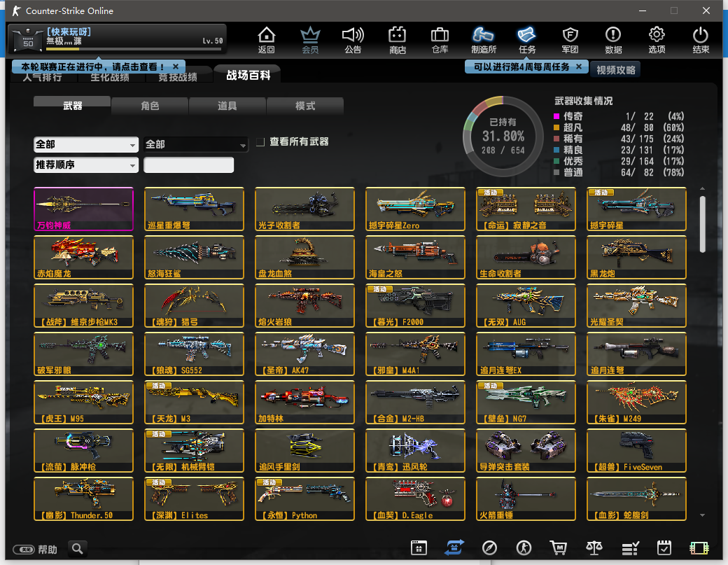Switch to the 武器 tab

tap(72, 106)
